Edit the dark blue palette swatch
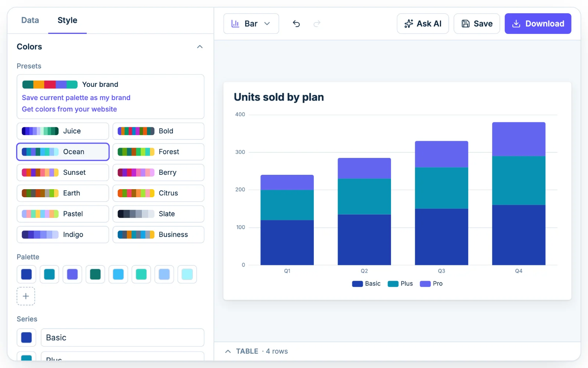588x368 pixels. [26, 274]
